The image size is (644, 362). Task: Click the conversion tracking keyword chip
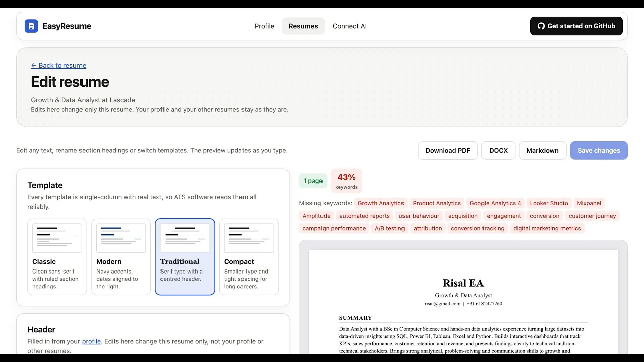pos(477,228)
